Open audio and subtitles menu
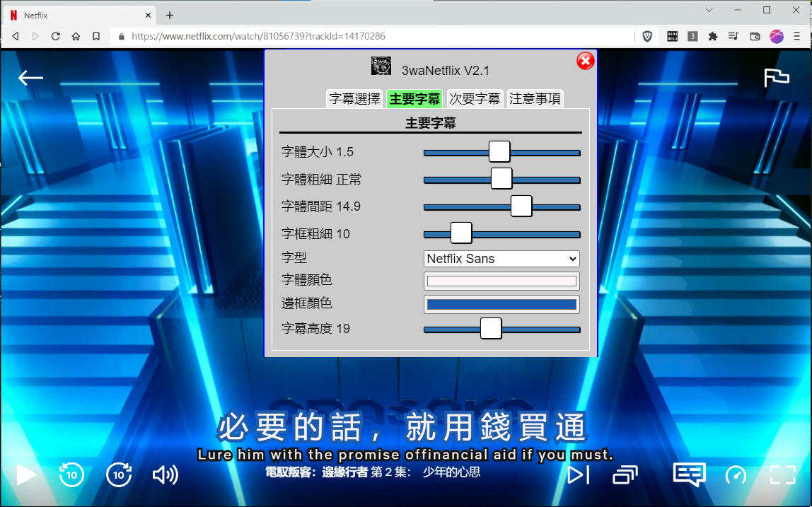Screen dimensions: 812x507 coord(689,474)
